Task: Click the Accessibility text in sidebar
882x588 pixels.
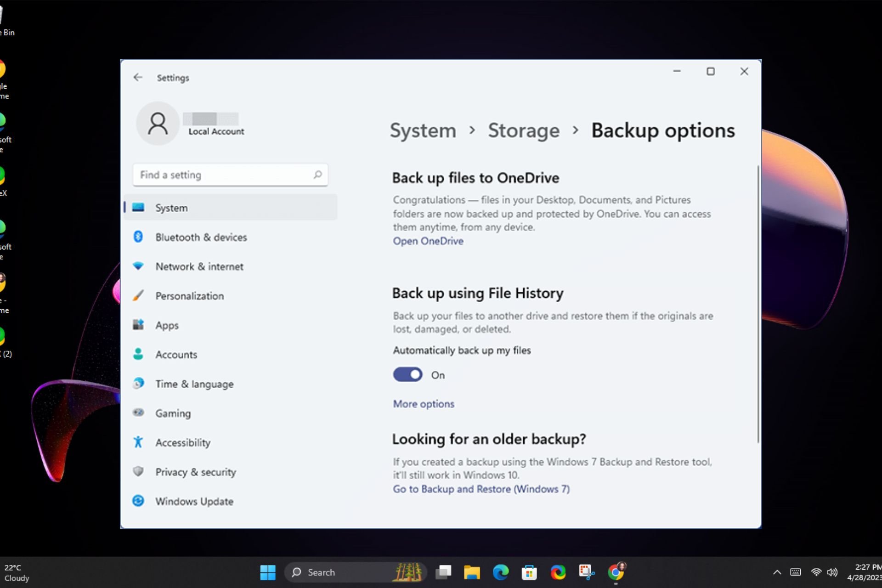Action: click(183, 443)
